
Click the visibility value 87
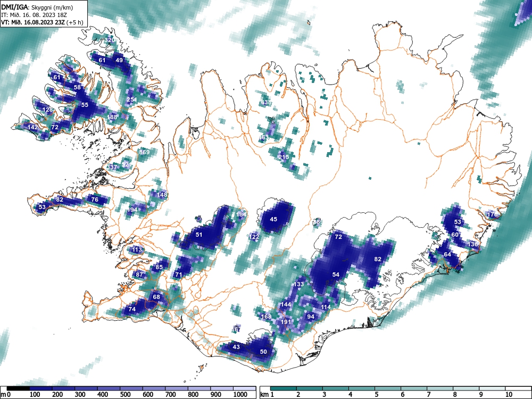tap(139, 275)
